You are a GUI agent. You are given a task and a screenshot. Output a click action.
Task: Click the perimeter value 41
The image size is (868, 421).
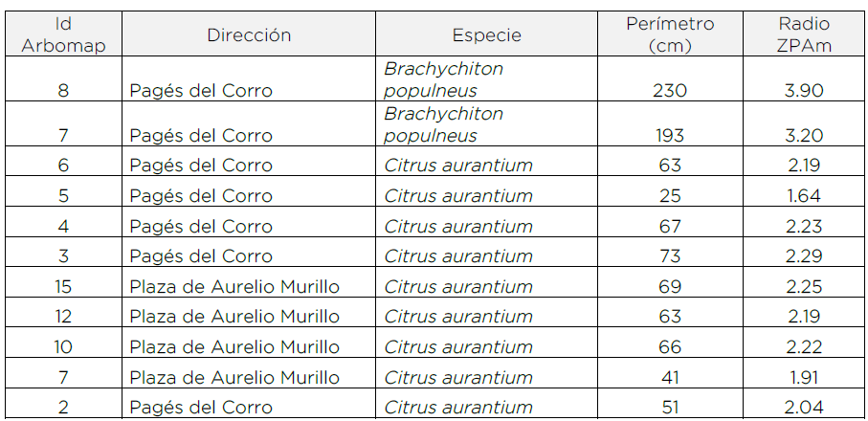[670, 377]
